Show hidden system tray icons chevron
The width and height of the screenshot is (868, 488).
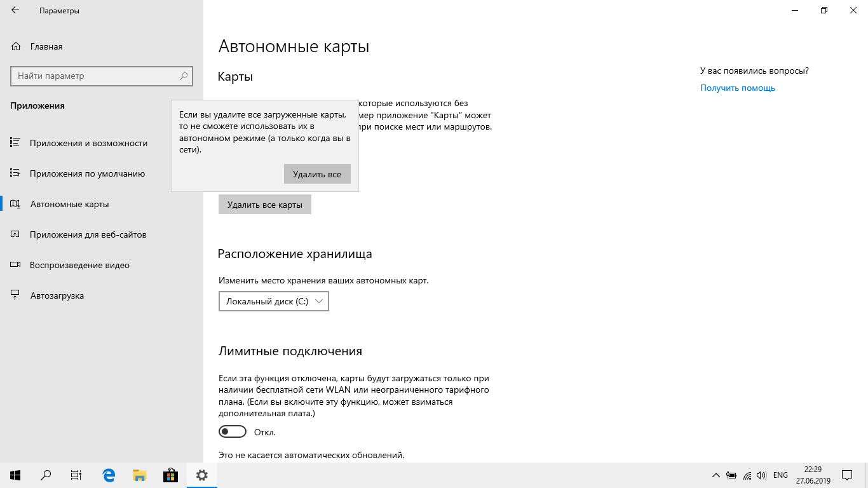(716, 475)
